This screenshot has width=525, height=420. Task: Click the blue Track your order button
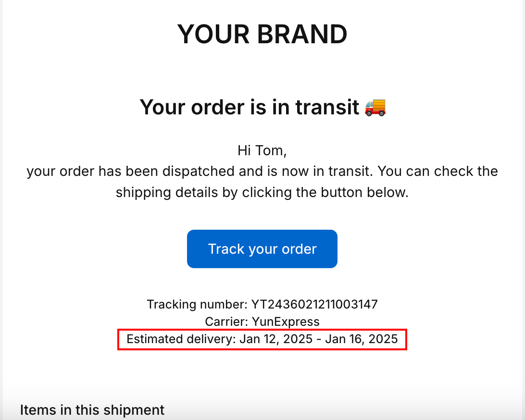coord(262,248)
